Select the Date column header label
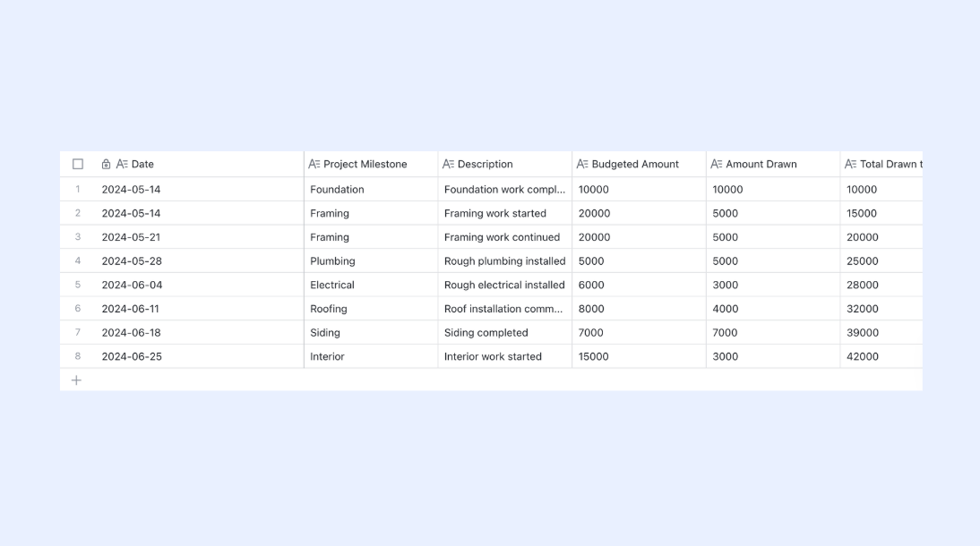 click(x=142, y=165)
